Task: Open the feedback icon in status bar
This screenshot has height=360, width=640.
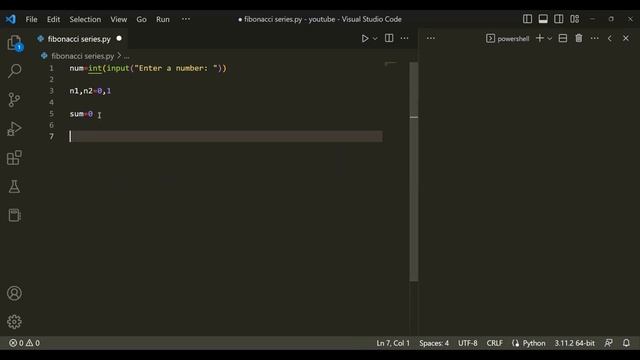Action: 609,343
